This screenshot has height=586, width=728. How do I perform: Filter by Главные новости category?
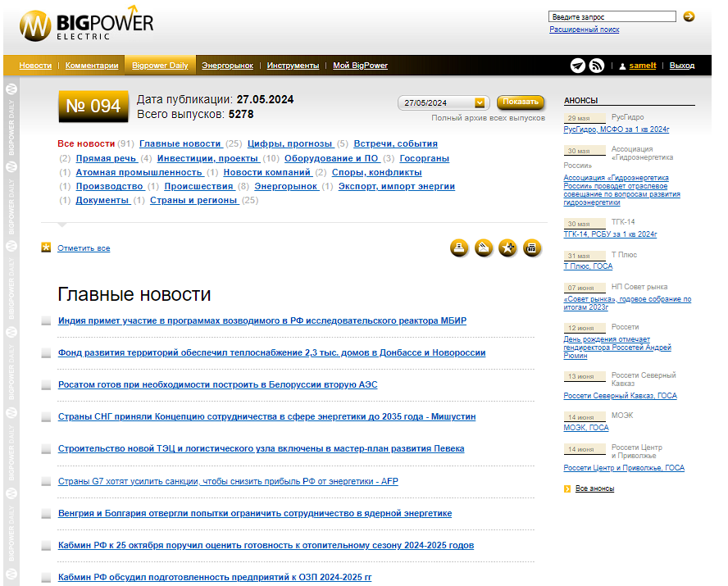180,143
